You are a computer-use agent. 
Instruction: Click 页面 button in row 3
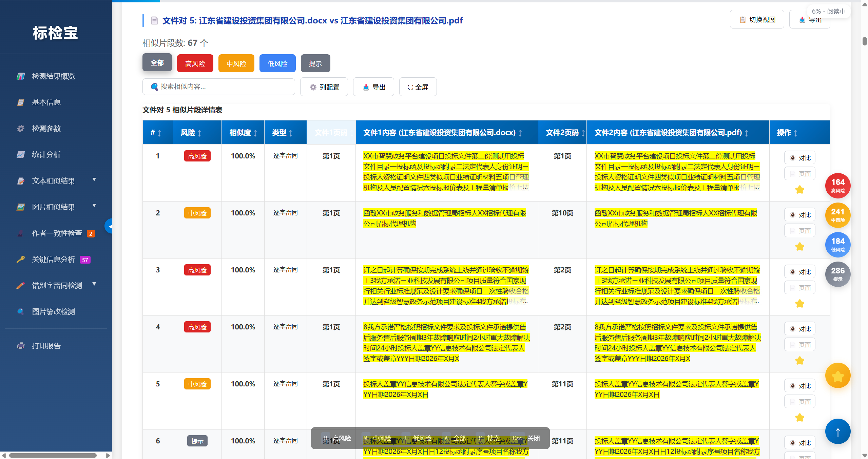coord(800,288)
